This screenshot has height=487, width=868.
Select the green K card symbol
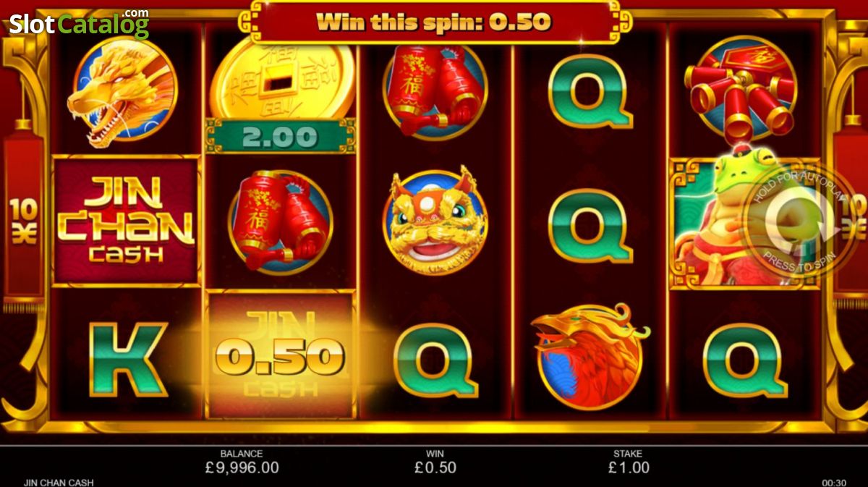click(x=128, y=360)
